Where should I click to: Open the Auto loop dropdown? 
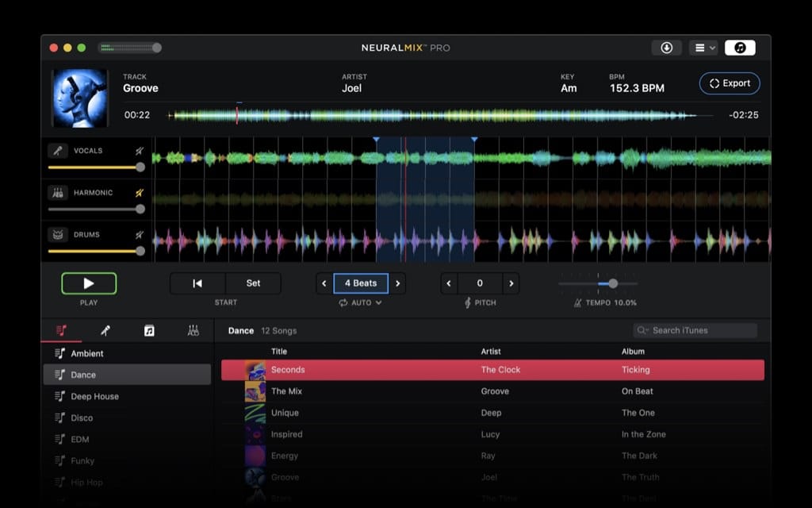[x=361, y=302]
